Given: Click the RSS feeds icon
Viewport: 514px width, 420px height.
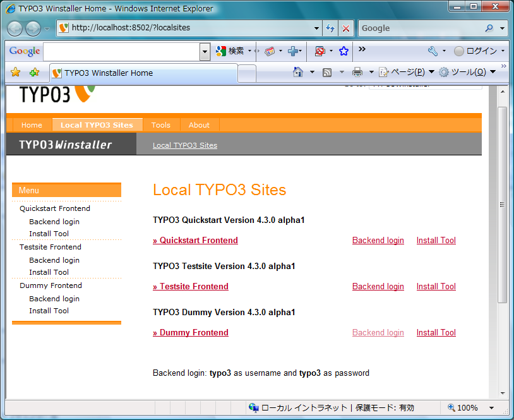Looking at the screenshot, I should point(327,73).
